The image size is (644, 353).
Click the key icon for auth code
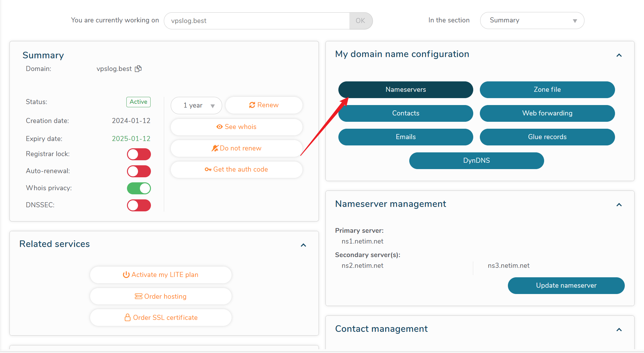click(208, 169)
